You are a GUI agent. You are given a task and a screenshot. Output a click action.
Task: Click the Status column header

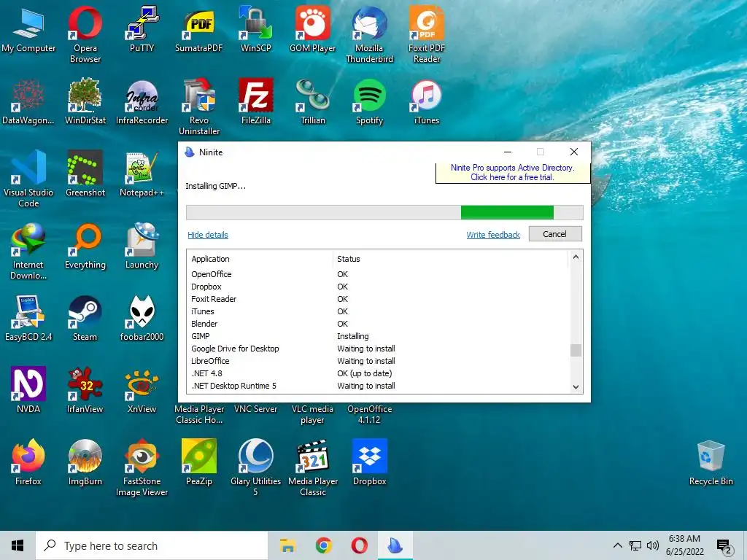tap(450, 259)
